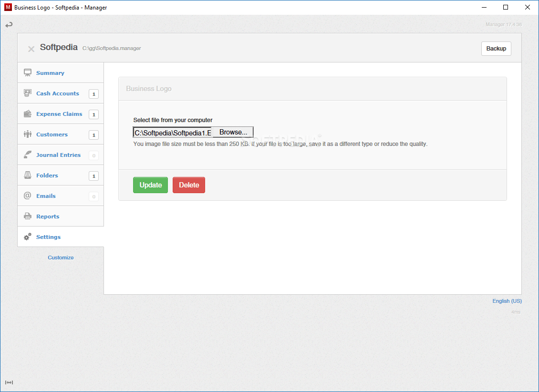Go to the Reports tab
This screenshot has height=392, width=539.
[61, 216]
